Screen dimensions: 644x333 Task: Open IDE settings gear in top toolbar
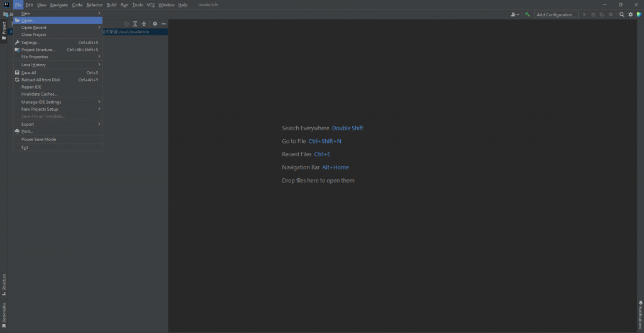click(x=630, y=14)
